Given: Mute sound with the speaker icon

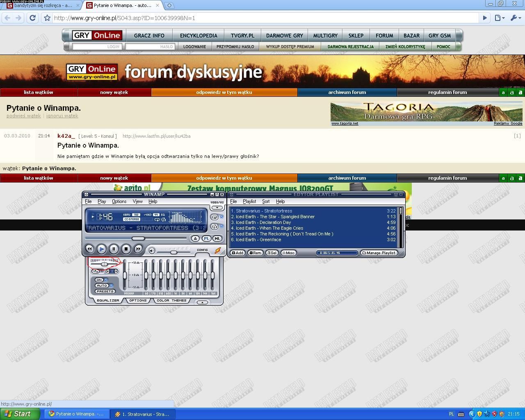Looking at the screenshot, I should coord(152,251).
